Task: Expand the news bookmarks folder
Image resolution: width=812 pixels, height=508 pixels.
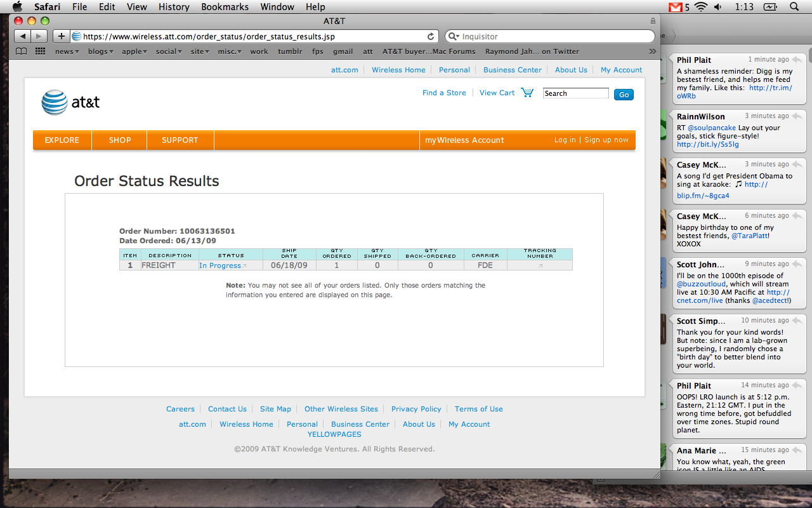Action: click(67, 51)
